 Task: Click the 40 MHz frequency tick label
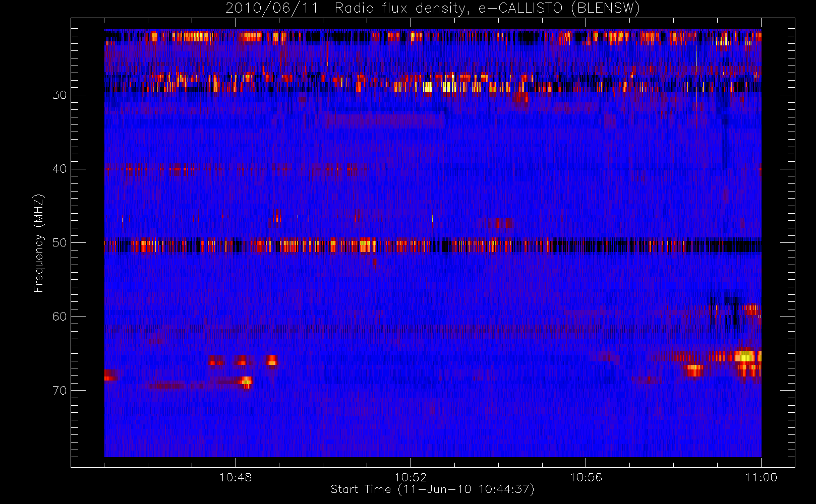[x=60, y=169]
